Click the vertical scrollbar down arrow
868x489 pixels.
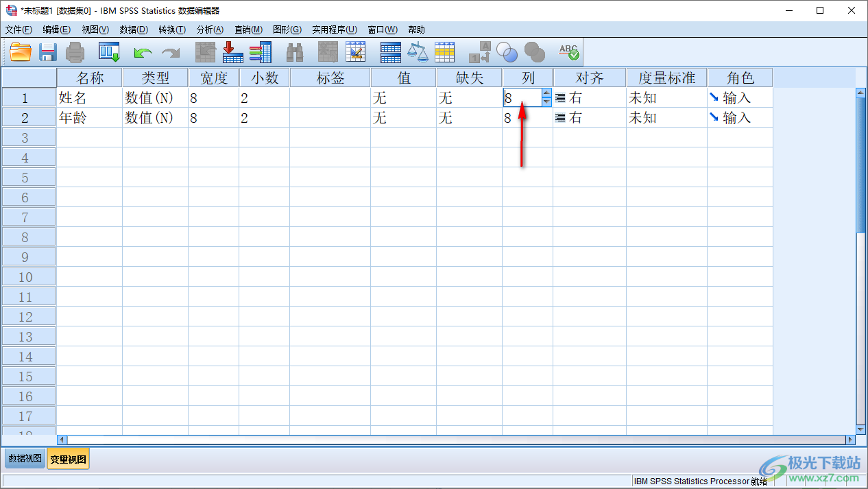[x=861, y=429]
